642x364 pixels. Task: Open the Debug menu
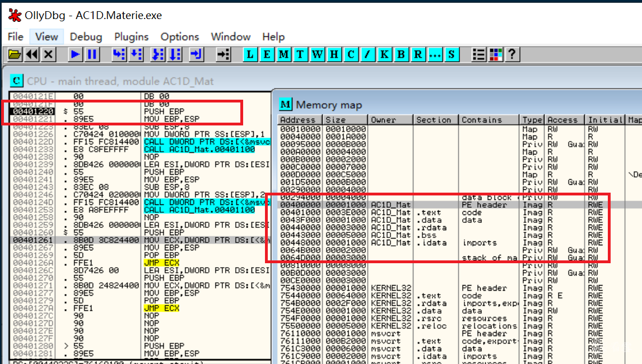[x=86, y=37]
